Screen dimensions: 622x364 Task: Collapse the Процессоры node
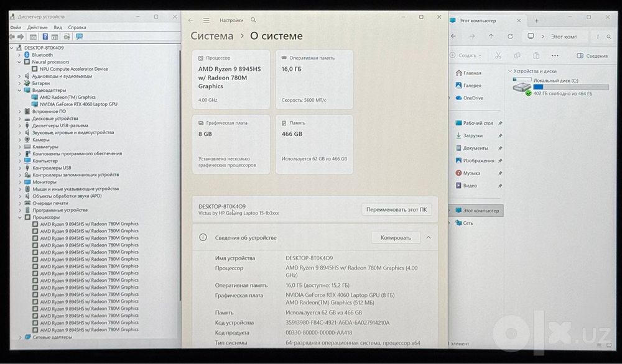20,217
